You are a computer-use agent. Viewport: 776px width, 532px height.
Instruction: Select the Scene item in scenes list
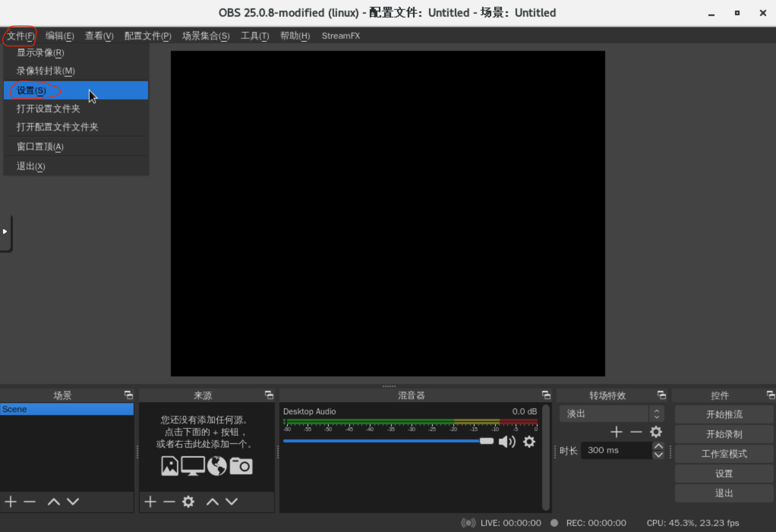[x=67, y=409]
